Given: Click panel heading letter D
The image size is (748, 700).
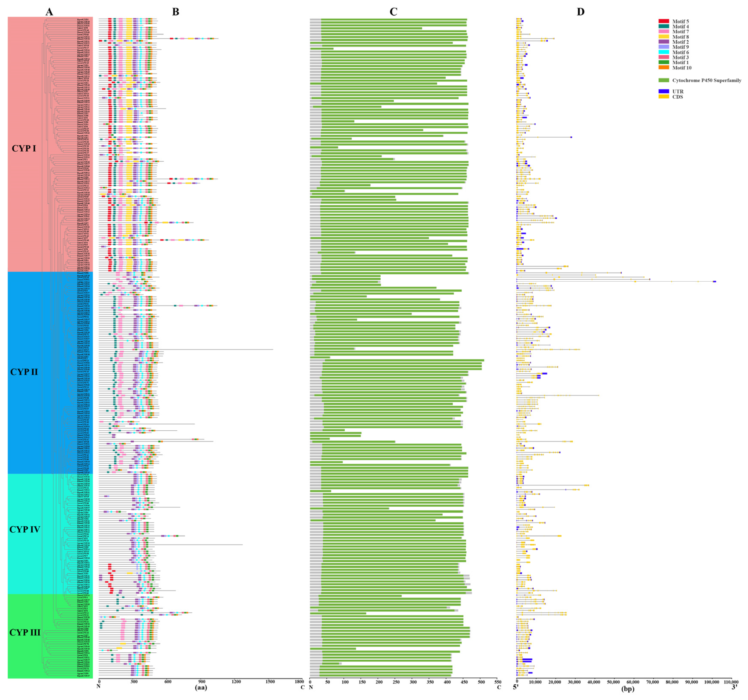Looking at the screenshot, I should click(x=581, y=12).
